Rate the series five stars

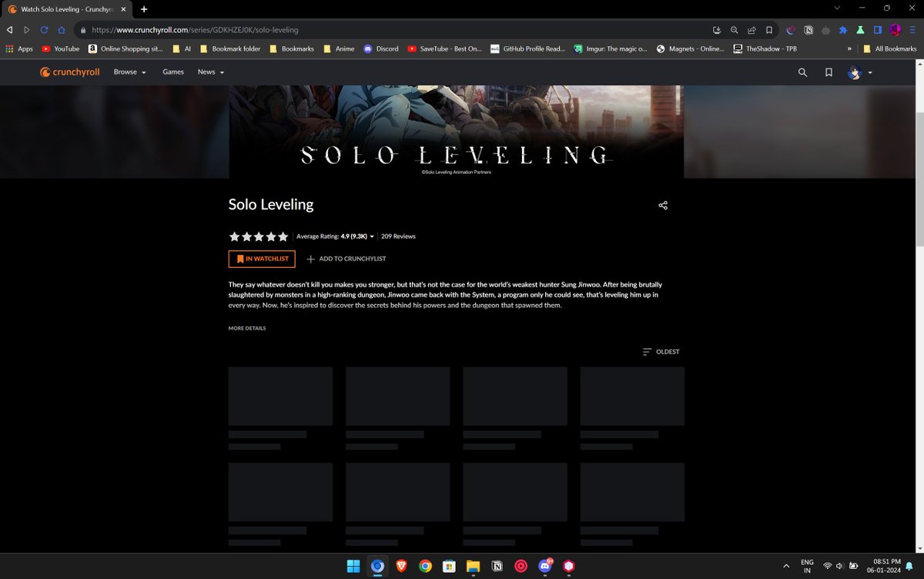pyautogui.click(x=283, y=236)
